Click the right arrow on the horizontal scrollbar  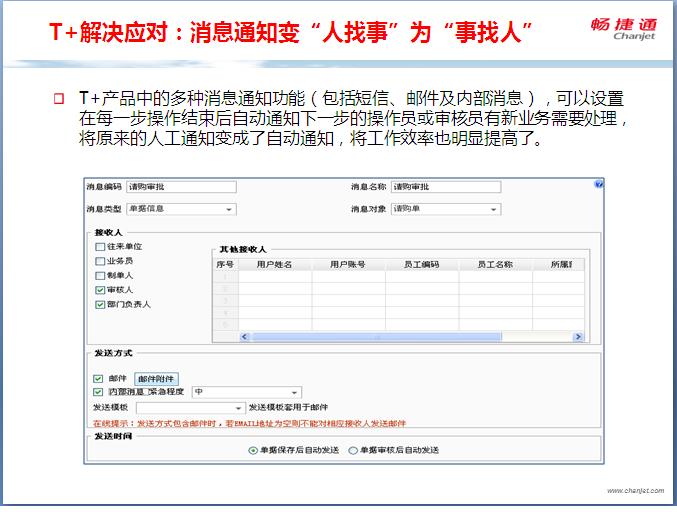click(578, 336)
